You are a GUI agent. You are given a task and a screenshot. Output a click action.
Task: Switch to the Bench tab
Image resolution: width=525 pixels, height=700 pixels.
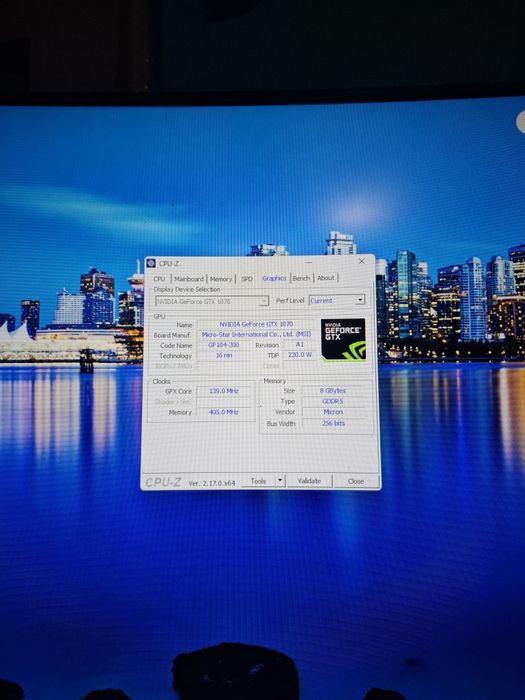pyautogui.click(x=301, y=278)
